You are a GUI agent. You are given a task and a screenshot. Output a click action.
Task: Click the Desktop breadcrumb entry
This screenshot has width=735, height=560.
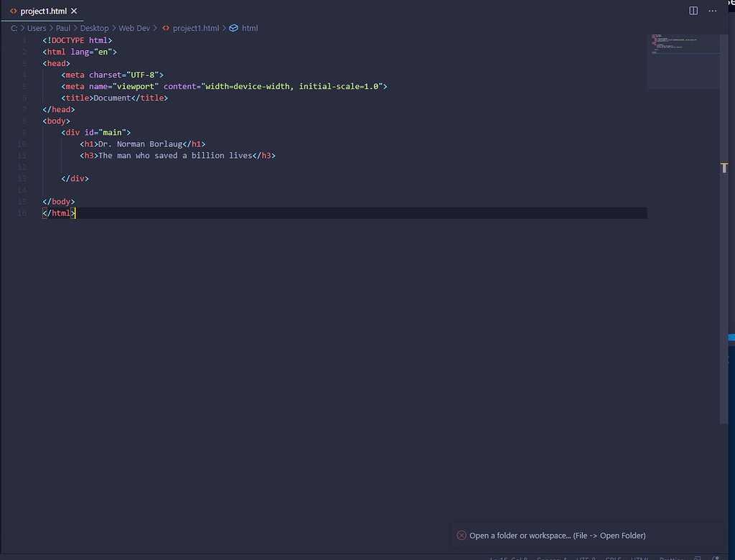coord(94,28)
